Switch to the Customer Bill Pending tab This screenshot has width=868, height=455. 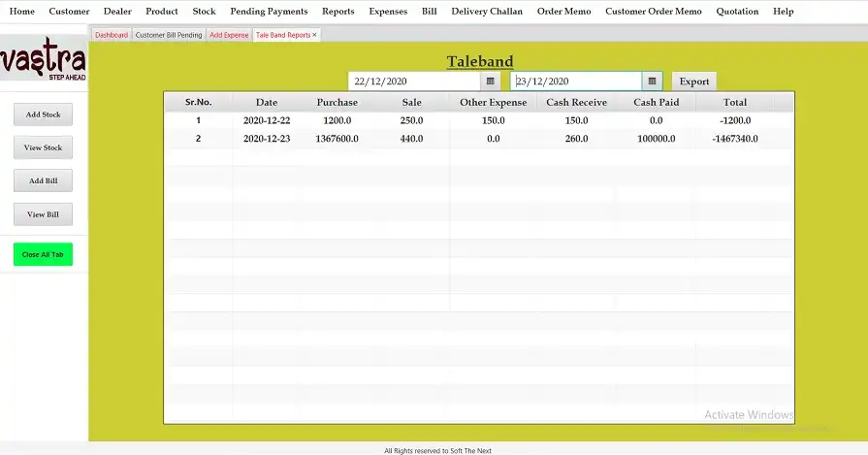tap(169, 35)
